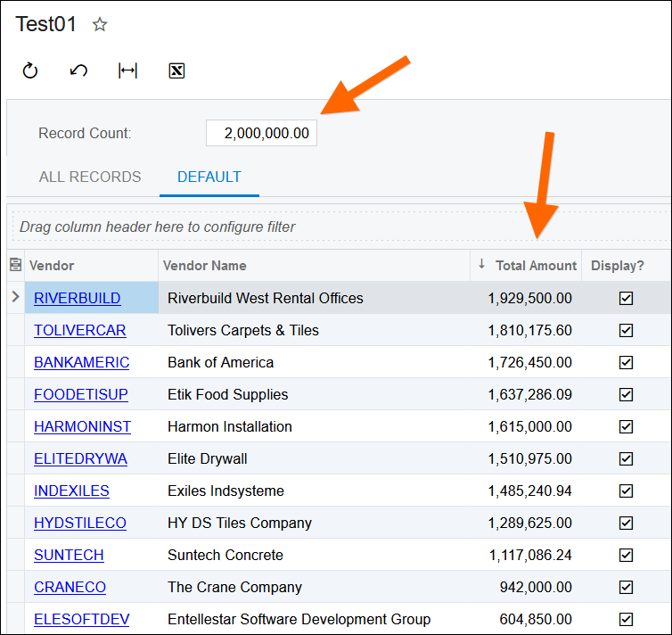The height and width of the screenshot is (635, 672).
Task: Sort by the Vendor Name column header
Action: pos(207,265)
